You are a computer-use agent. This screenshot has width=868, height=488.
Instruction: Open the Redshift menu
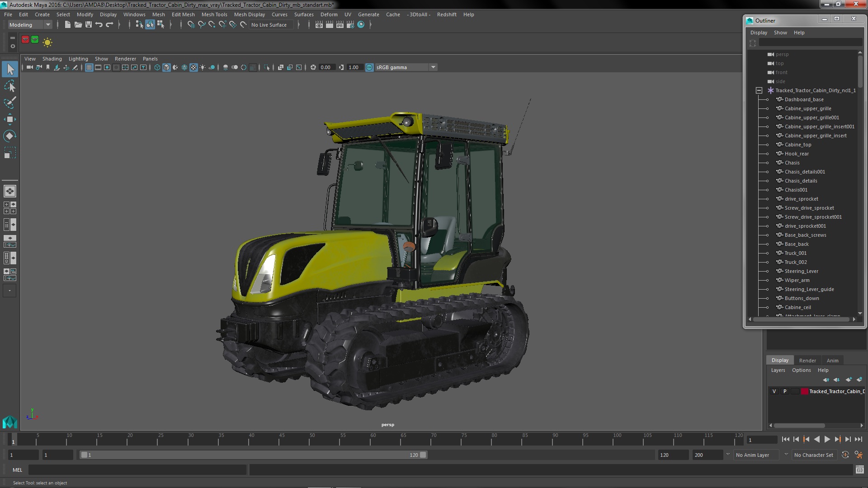click(x=446, y=14)
